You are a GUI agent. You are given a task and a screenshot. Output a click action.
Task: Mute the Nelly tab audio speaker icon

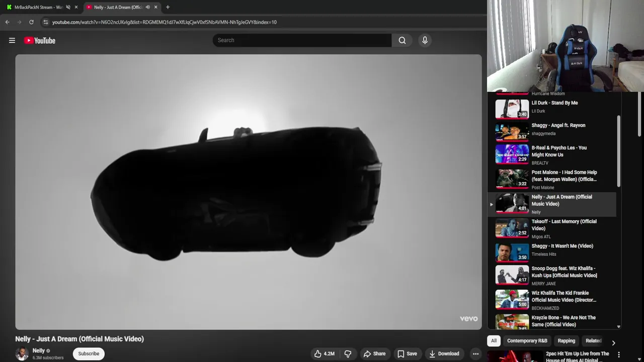tap(147, 7)
